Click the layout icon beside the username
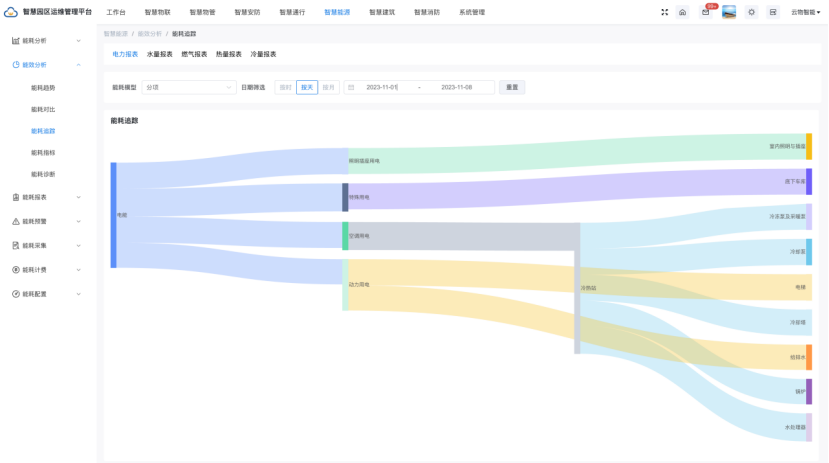829x463 pixels. [772, 12]
